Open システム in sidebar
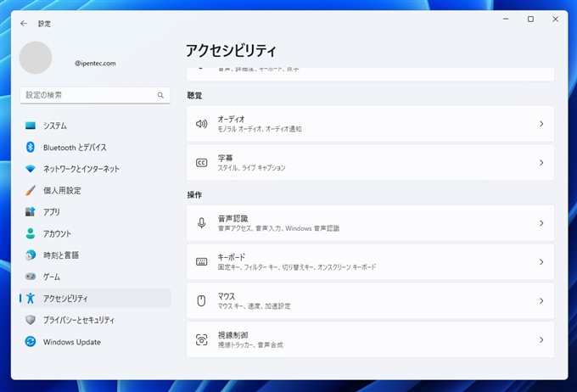This screenshot has width=577, height=392. click(x=95, y=126)
